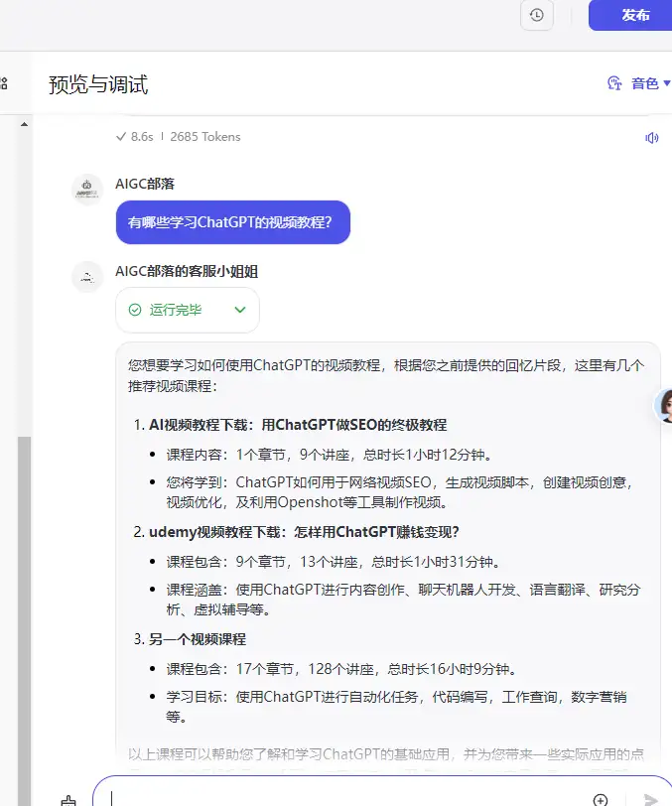
Task: Click the 8.6s run time text
Action: (x=142, y=137)
